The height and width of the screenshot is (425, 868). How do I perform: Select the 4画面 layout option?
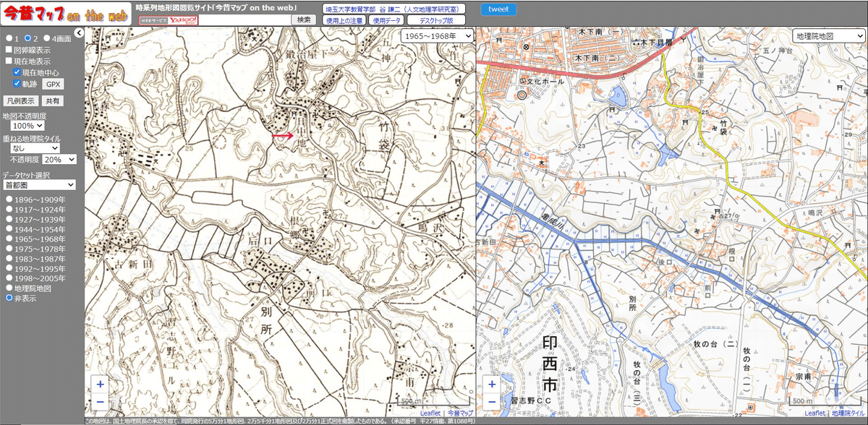(x=46, y=38)
